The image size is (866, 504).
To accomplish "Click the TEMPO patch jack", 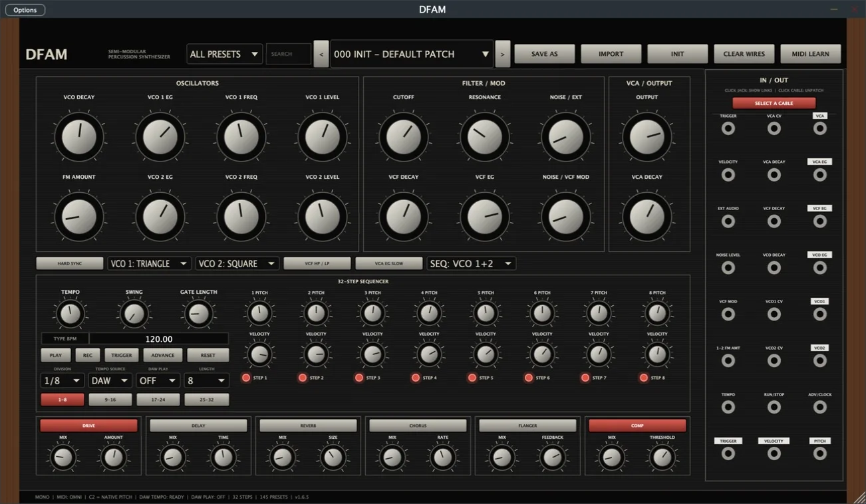I will click(728, 408).
